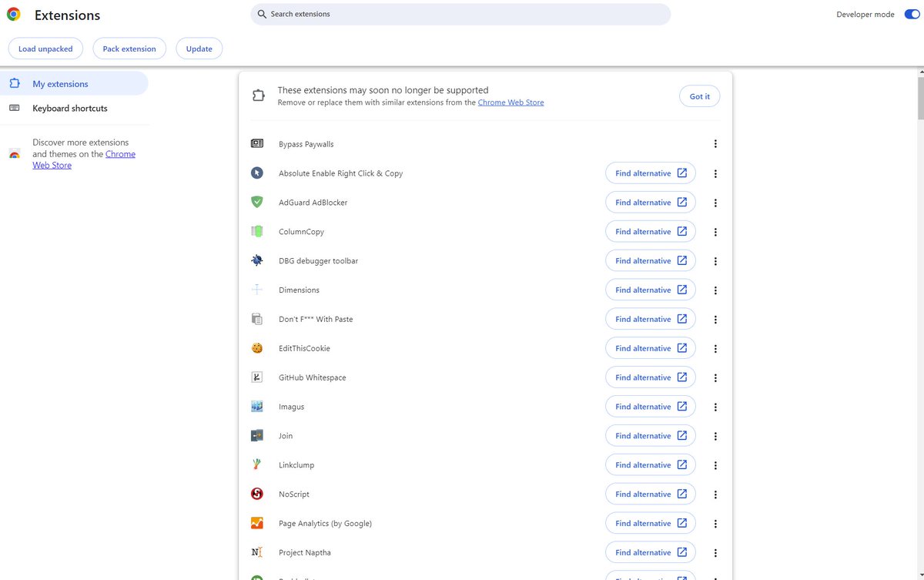The width and height of the screenshot is (924, 580).
Task: Click the Chrome Web Store rainbow icon
Action: tap(15, 154)
